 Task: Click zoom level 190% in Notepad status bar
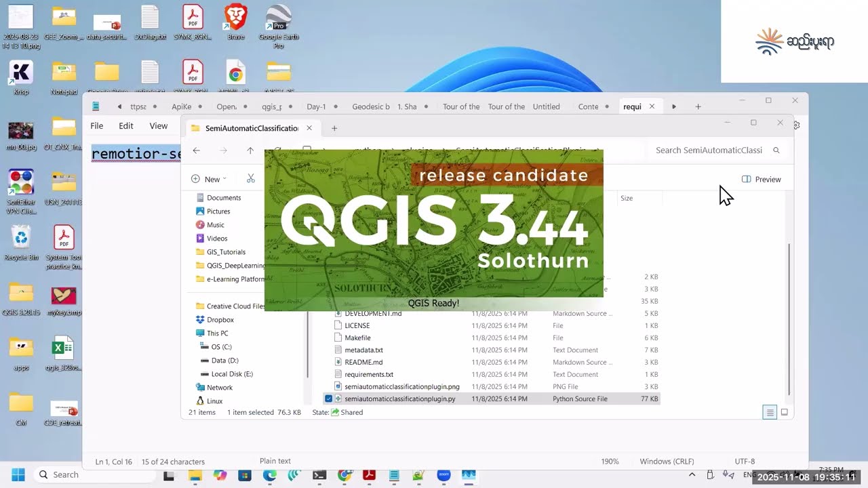tap(610, 462)
